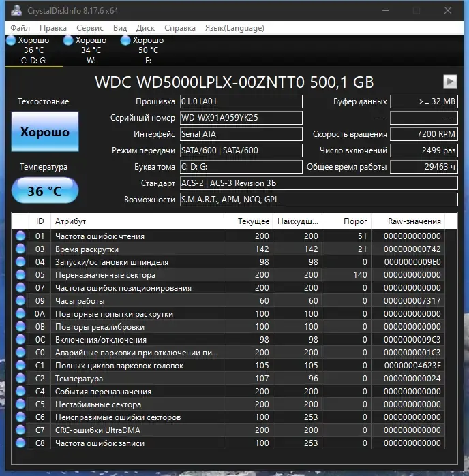The width and height of the screenshot is (469, 476).
Task: Select the Переназначенные сектора attribute text
Action: coord(105,275)
